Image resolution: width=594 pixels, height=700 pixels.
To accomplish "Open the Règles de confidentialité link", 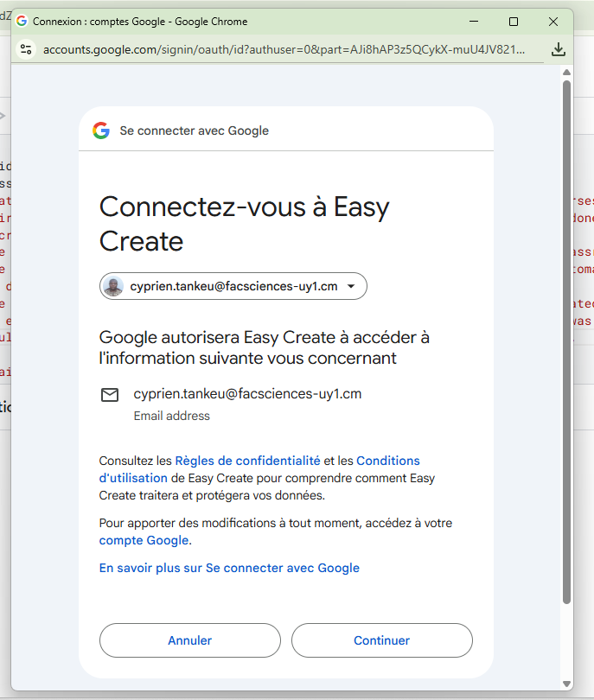I will click(247, 461).
